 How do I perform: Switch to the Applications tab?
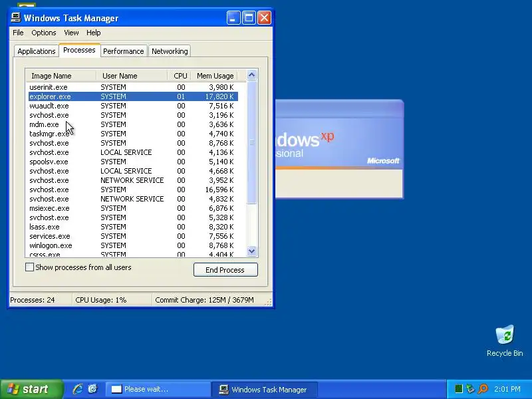pos(37,51)
